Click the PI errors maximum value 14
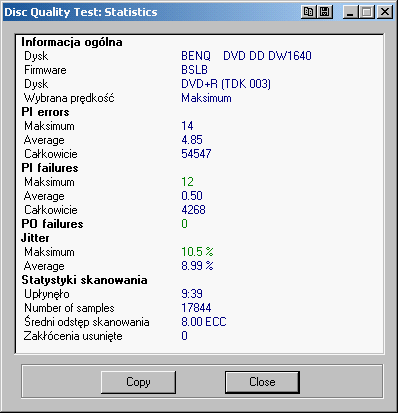This screenshot has height=413, width=398. click(x=187, y=126)
